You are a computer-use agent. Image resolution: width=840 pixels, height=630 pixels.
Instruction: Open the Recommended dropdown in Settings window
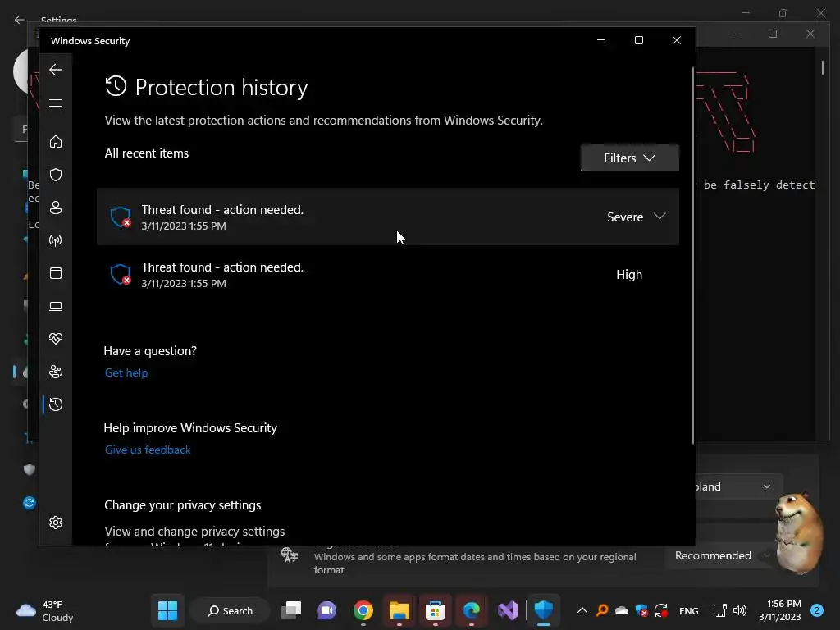pyautogui.click(x=722, y=556)
